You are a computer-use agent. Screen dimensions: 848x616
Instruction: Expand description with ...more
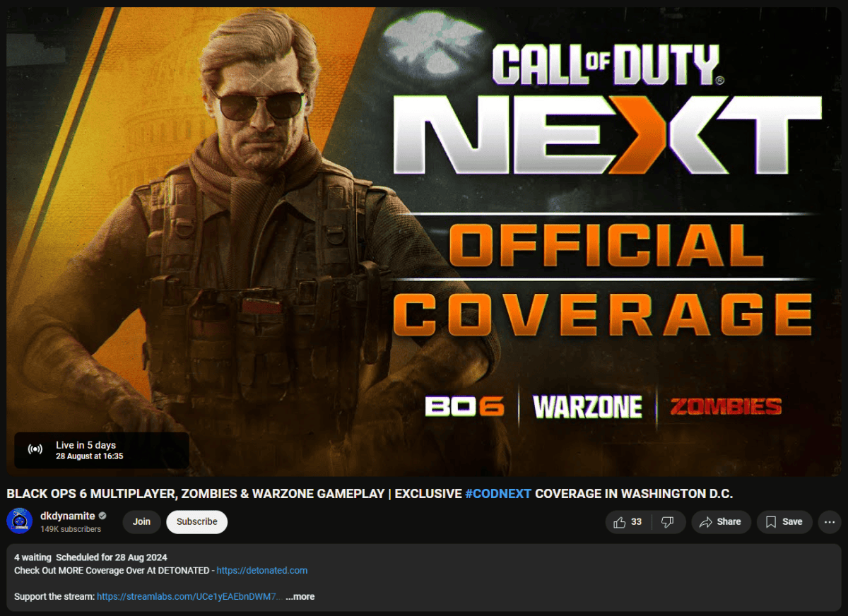(x=300, y=596)
